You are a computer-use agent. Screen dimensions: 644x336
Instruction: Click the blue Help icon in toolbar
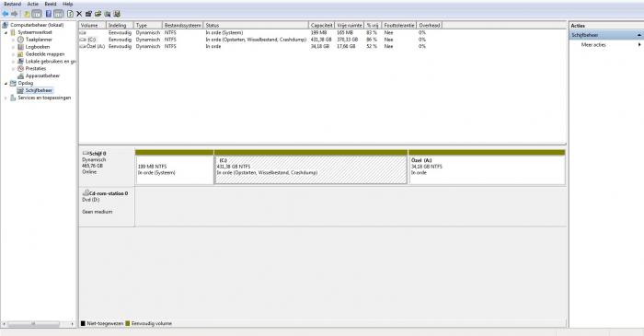pyautogui.click(x=49, y=14)
